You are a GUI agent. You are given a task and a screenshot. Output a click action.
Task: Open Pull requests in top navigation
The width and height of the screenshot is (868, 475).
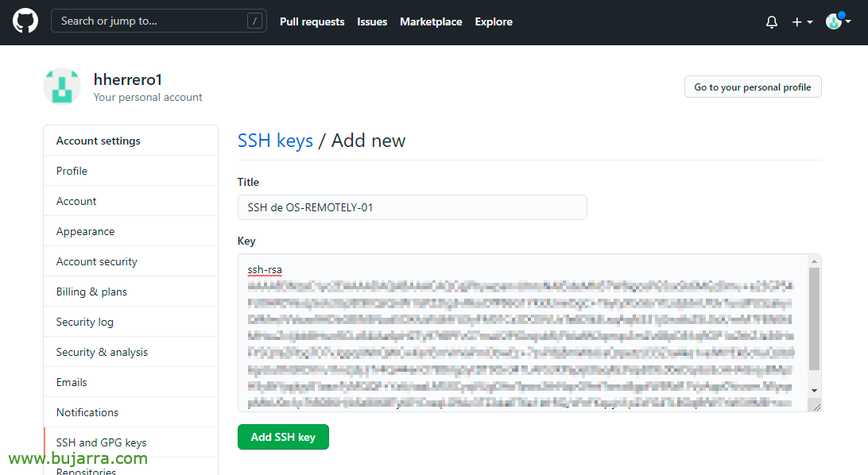[x=312, y=21]
